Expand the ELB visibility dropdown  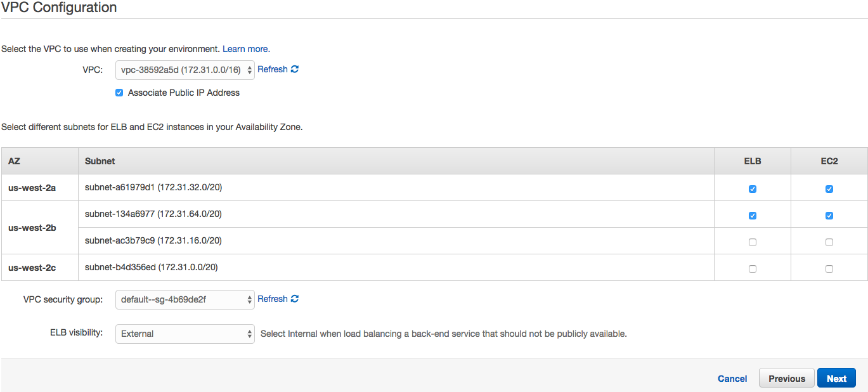click(185, 334)
